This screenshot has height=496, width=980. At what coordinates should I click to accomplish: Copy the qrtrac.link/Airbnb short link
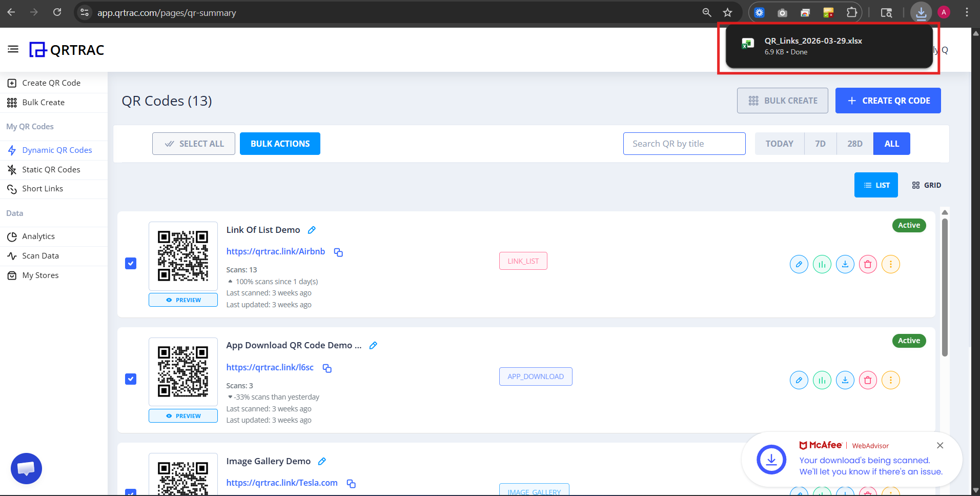[338, 252]
